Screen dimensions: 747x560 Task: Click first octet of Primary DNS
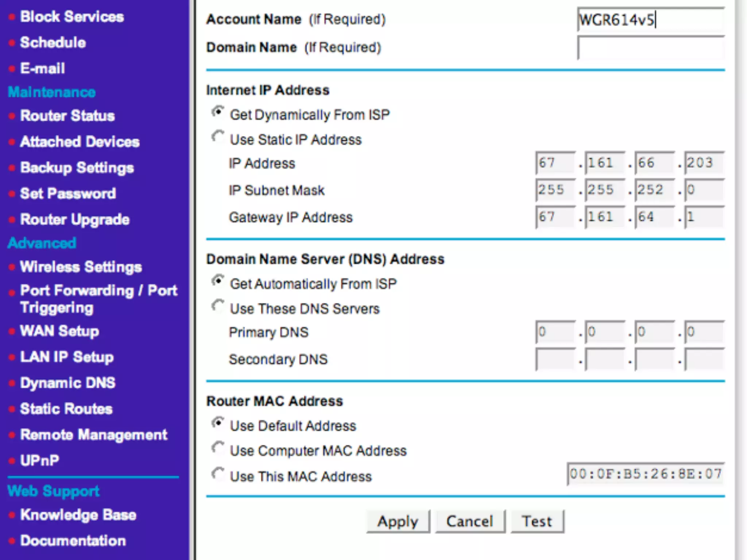coord(555,332)
